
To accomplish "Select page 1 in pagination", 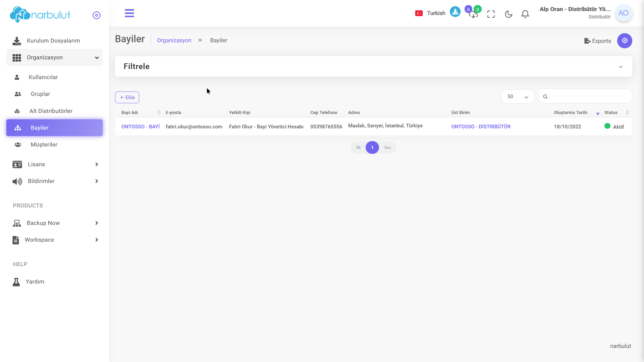I will 372,147.
